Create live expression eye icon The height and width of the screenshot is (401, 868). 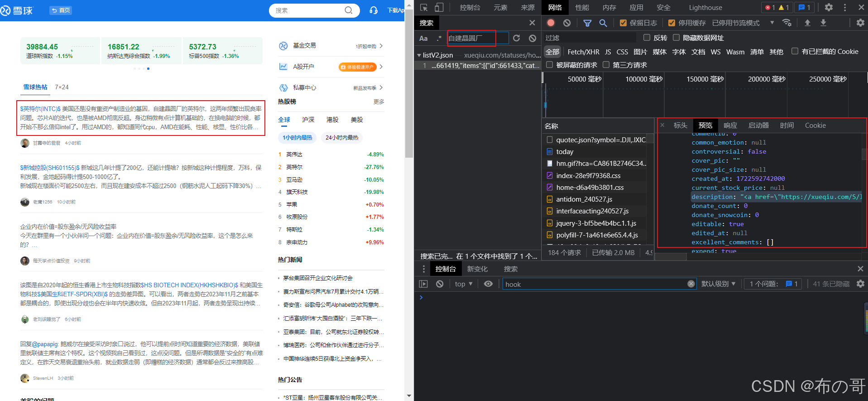coord(488,284)
